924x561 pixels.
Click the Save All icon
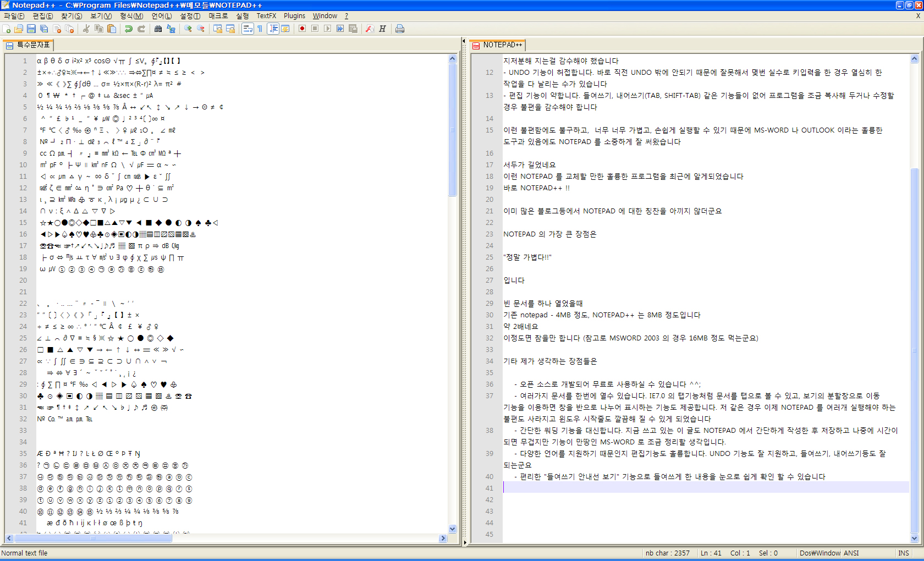tap(44, 29)
